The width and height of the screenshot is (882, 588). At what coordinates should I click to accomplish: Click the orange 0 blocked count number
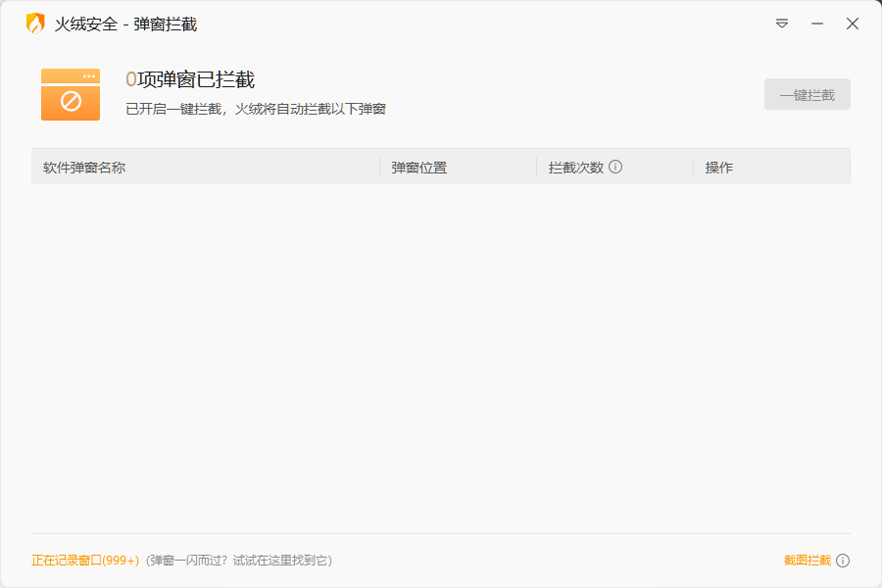pyautogui.click(x=131, y=80)
